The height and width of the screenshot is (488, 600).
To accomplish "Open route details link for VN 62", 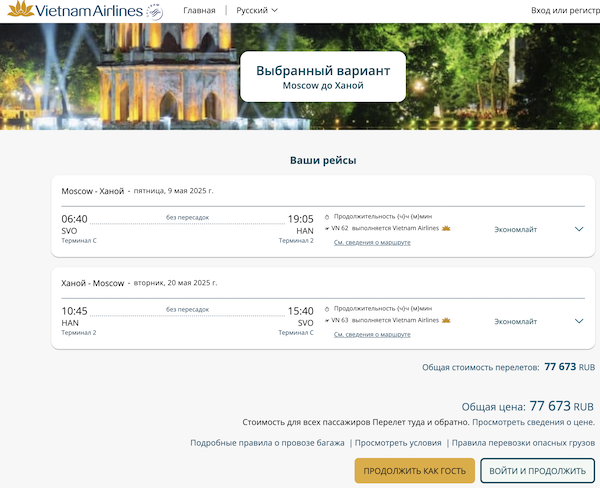I will (x=372, y=242).
